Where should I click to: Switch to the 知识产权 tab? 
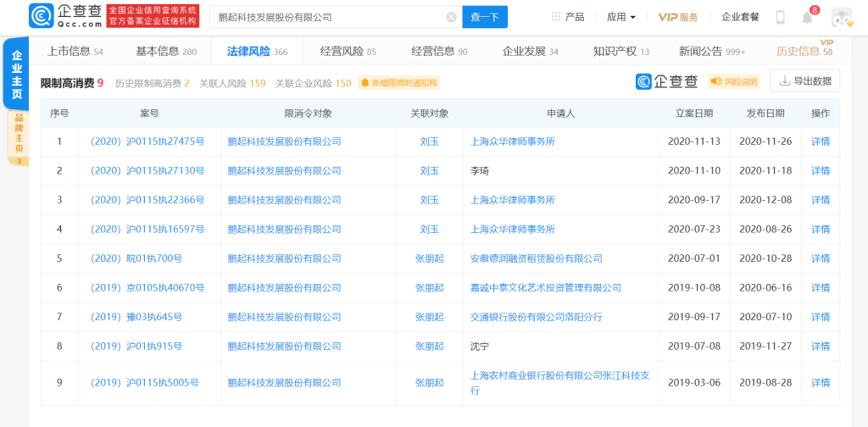point(621,52)
